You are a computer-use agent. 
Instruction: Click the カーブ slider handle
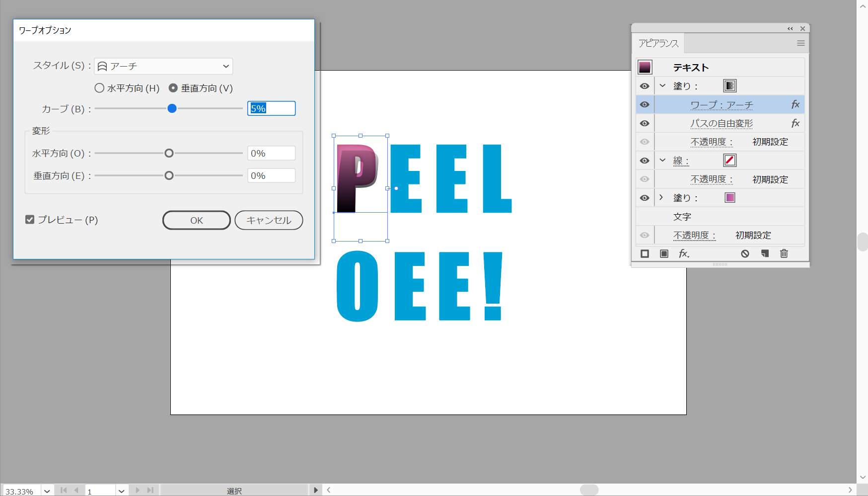(x=172, y=108)
